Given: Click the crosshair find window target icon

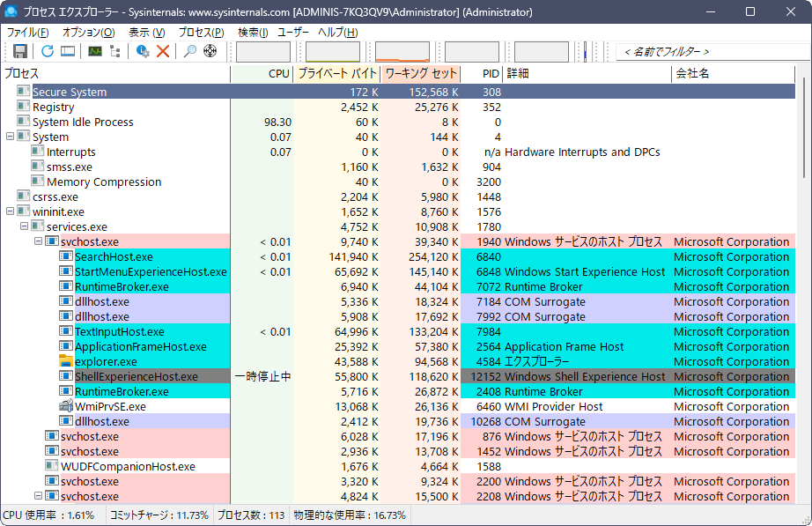Looking at the screenshot, I should pyautogui.click(x=210, y=51).
